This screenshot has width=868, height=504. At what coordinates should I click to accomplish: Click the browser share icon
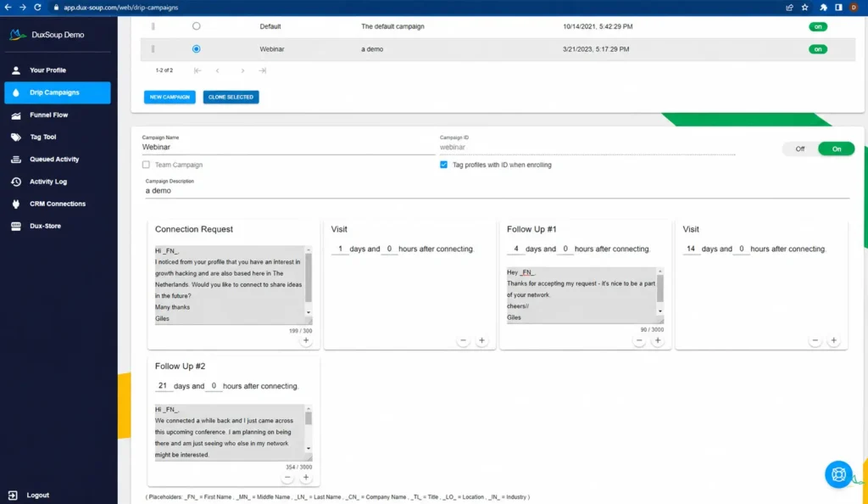(789, 7)
